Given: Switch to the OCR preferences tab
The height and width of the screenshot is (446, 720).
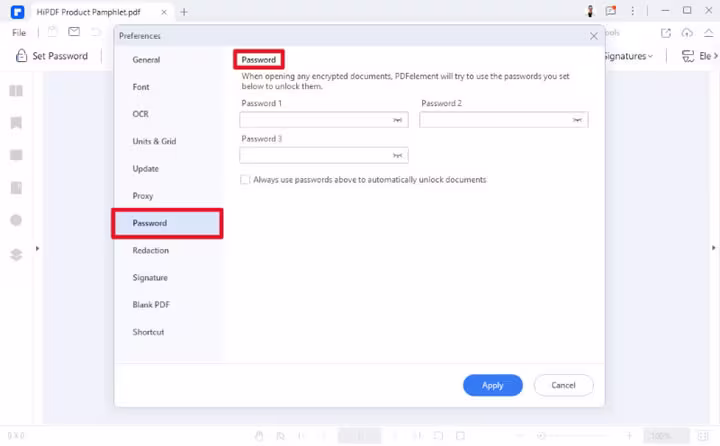Looking at the screenshot, I should pyautogui.click(x=141, y=115).
